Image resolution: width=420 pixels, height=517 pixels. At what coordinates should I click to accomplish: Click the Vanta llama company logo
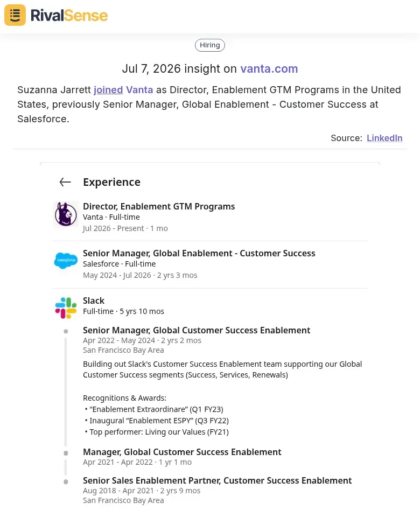[x=66, y=214]
